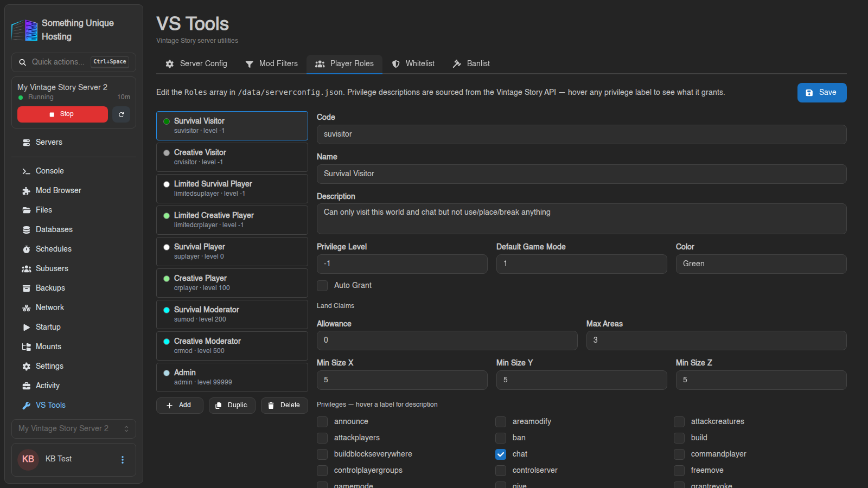Select the Survival Player role
Image resolution: width=868 pixels, height=488 pixels.
(x=232, y=252)
